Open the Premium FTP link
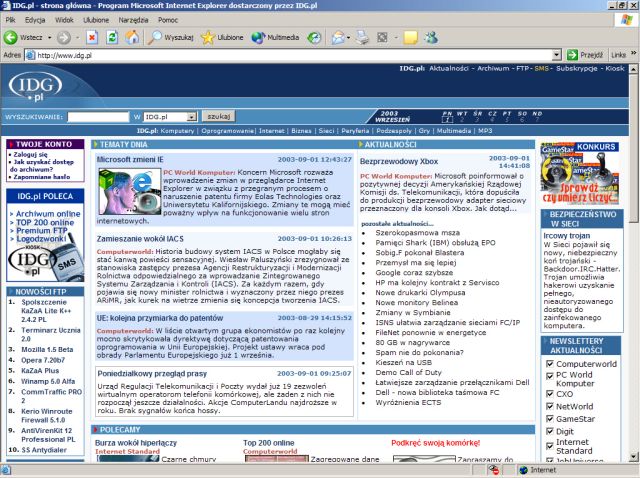 pos(42,231)
